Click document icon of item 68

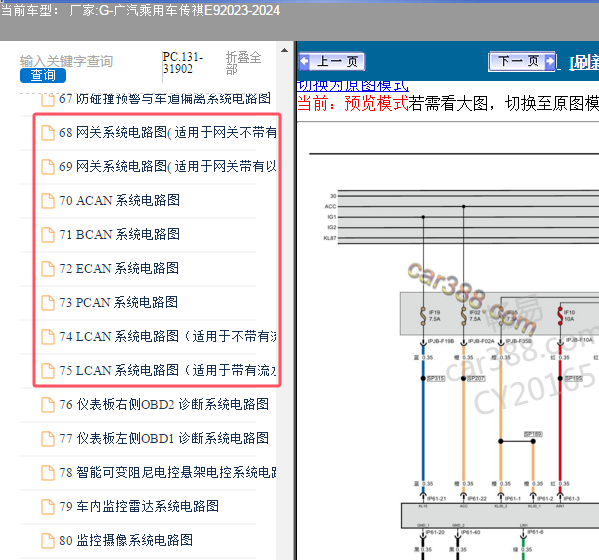48,133
